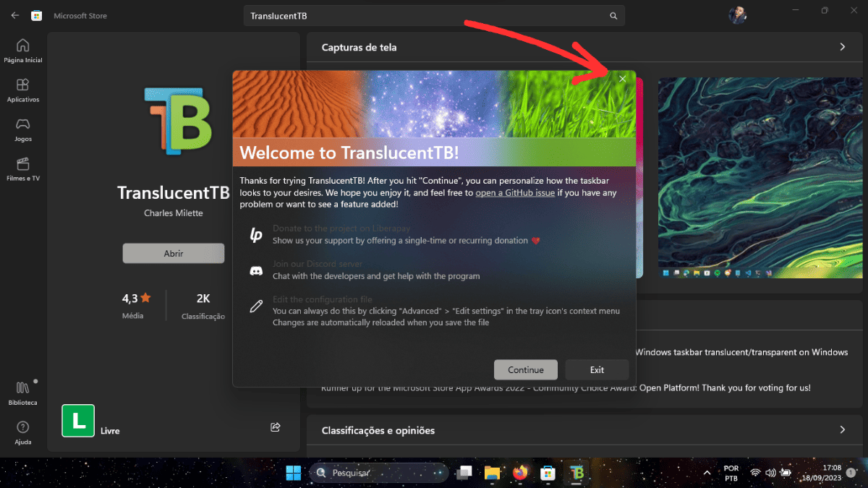Viewport: 868px width, 488px height.
Task: Click the Discord server icon
Action: click(x=256, y=270)
